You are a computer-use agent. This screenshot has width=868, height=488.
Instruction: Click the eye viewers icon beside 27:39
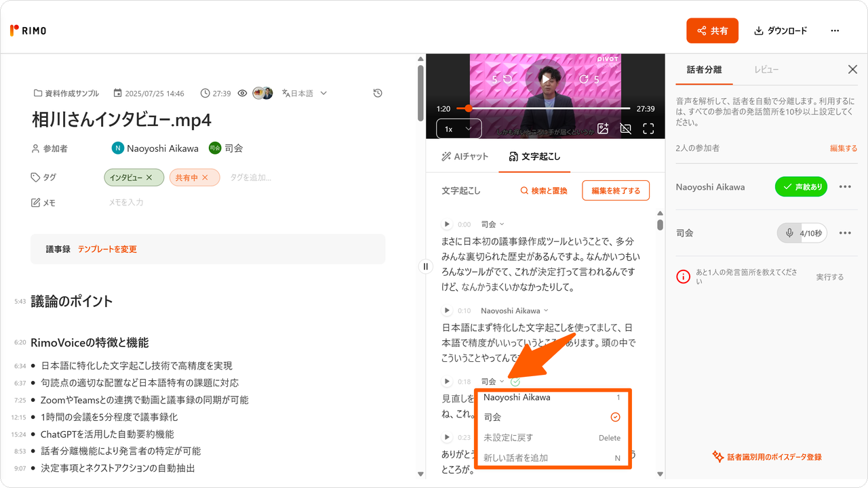pos(242,93)
